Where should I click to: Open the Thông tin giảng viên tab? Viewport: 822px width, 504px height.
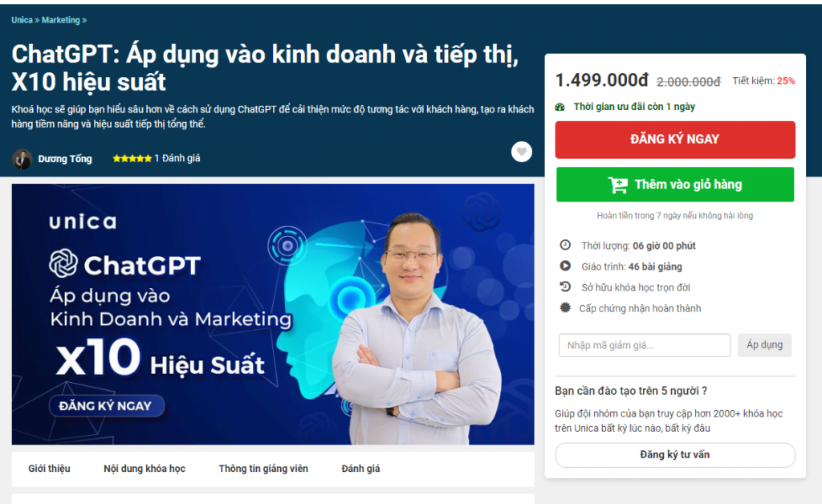pyautogui.click(x=263, y=469)
